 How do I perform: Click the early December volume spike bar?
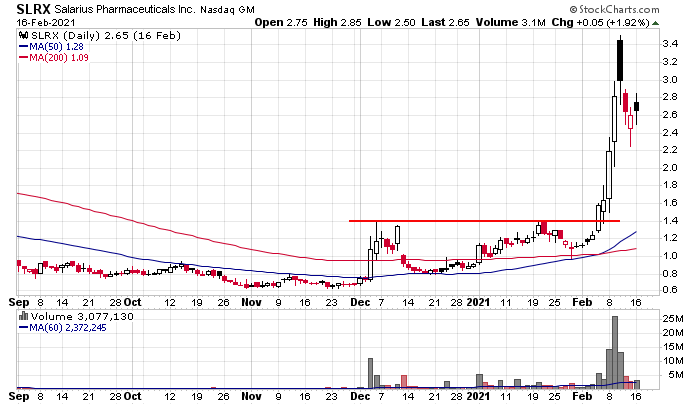(370, 373)
